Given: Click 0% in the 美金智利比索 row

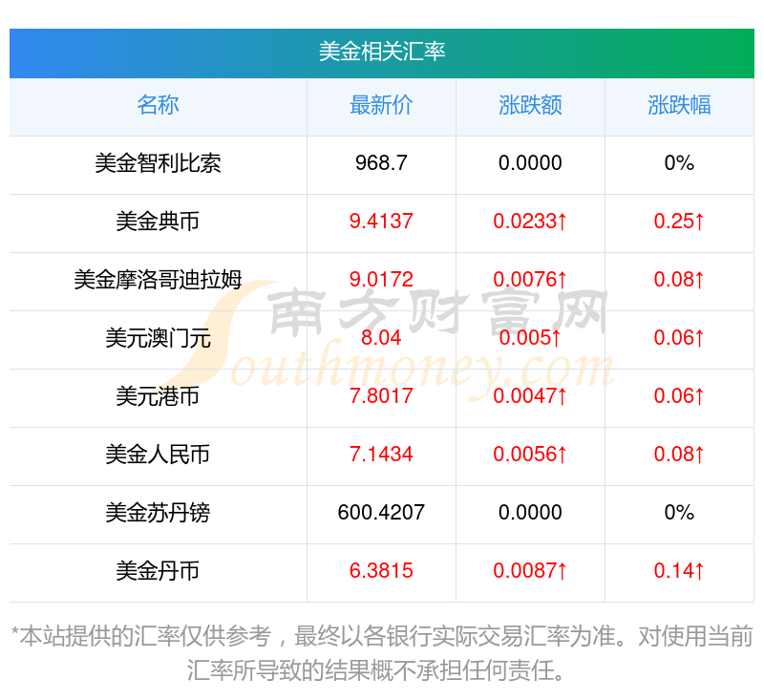Looking at the screenshot, I should 679,163.
